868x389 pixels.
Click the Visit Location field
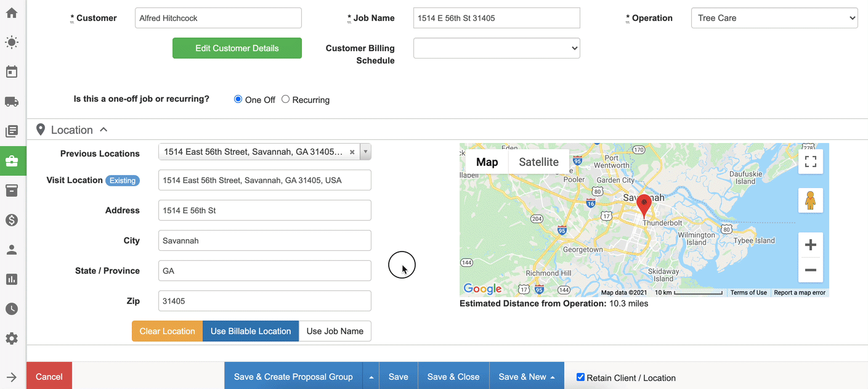tap(265, 180)
